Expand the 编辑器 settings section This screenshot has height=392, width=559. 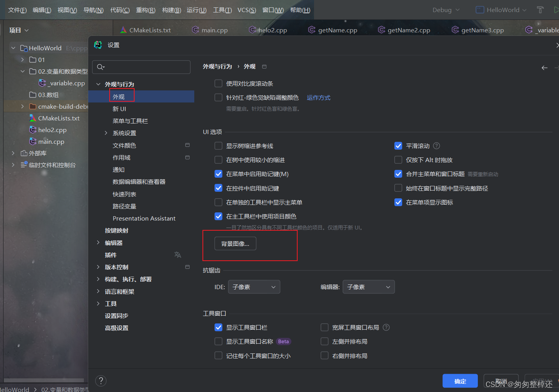(98, 243)
